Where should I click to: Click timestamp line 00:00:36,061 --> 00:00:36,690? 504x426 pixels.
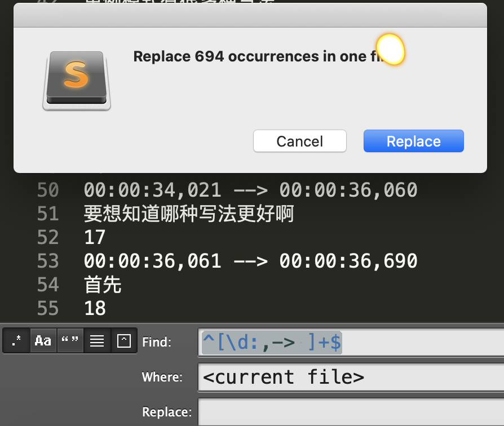250,260
